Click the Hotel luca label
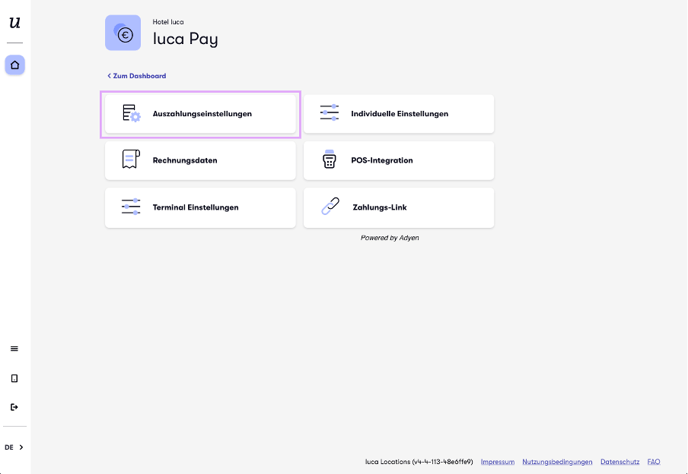Viewport: 688px width, 474px height. coord(168,22)
